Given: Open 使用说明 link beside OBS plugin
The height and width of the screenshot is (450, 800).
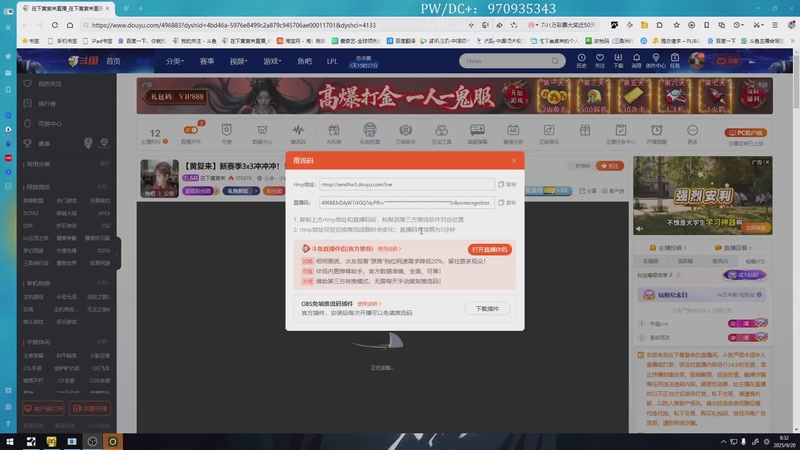Looking at the screenshot, I should pyautogui.click(x=368, y=304).
